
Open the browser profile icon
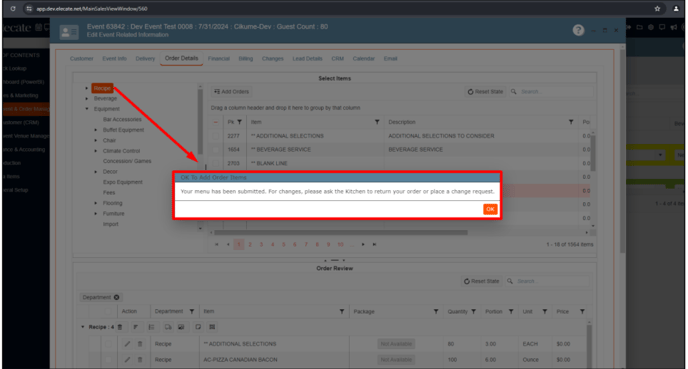tap(676, 8)
